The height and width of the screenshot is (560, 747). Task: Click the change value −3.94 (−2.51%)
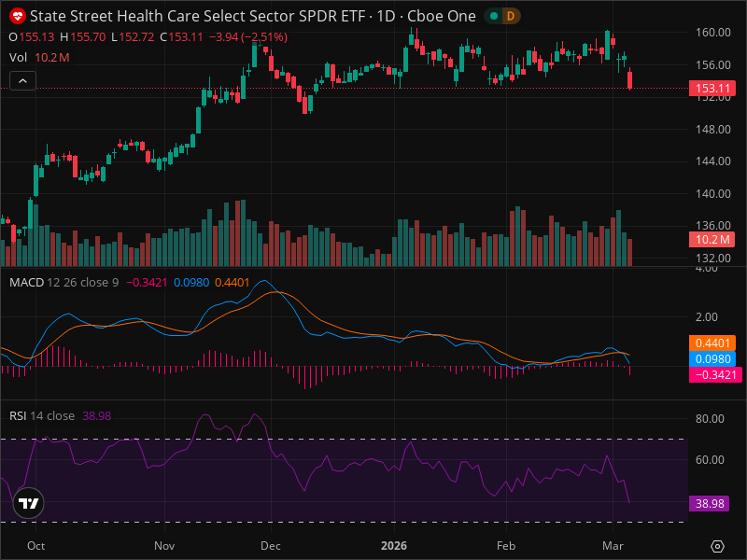click(248, 37)
